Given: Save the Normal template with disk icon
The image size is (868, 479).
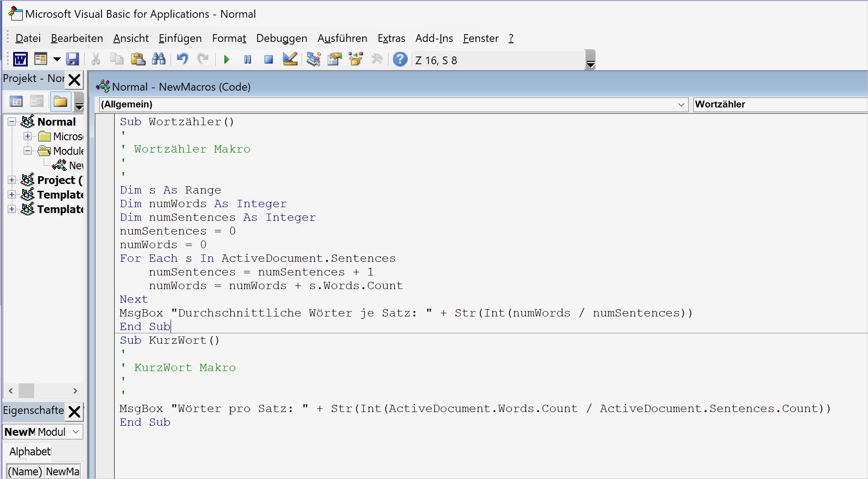Looking at the screenshot, I should pyautogui.click(x=73, y=60).
